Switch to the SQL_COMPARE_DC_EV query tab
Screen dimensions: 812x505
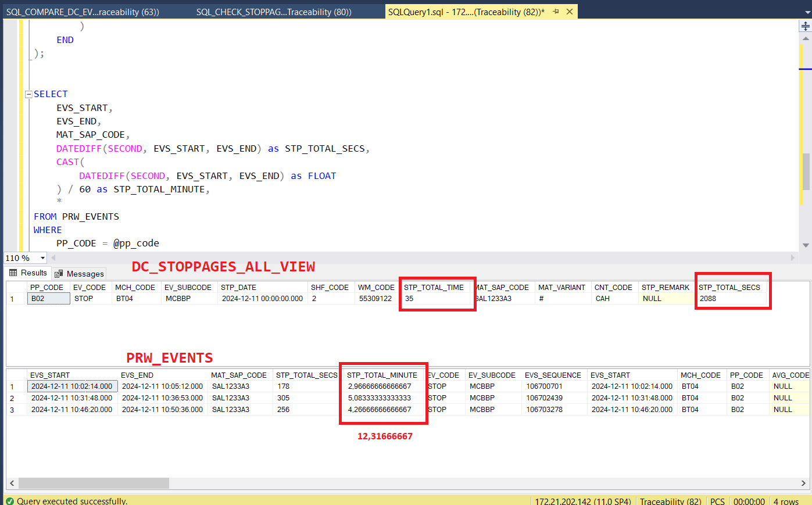point(83,12)
